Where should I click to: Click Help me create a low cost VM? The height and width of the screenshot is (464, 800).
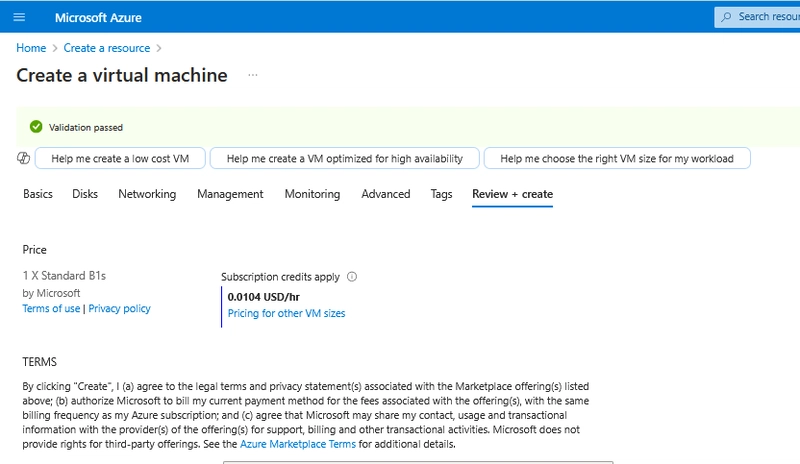tap(120, 158)
